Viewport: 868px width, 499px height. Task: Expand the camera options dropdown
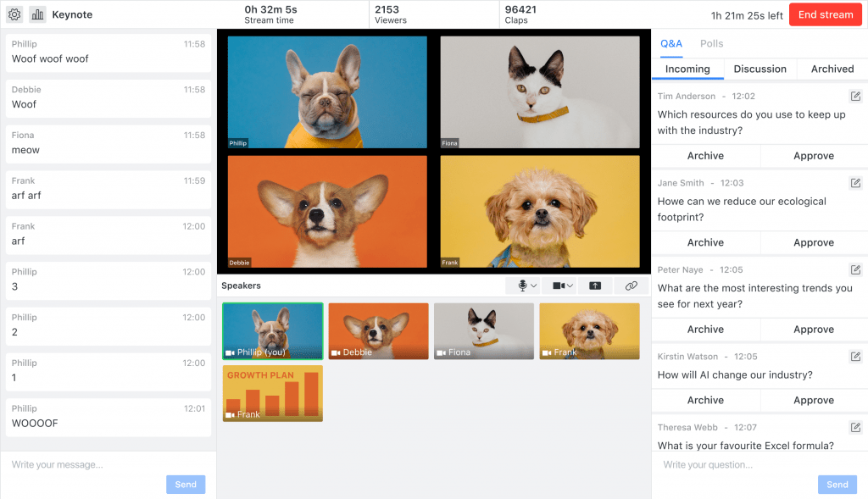(x=563, y=286)
